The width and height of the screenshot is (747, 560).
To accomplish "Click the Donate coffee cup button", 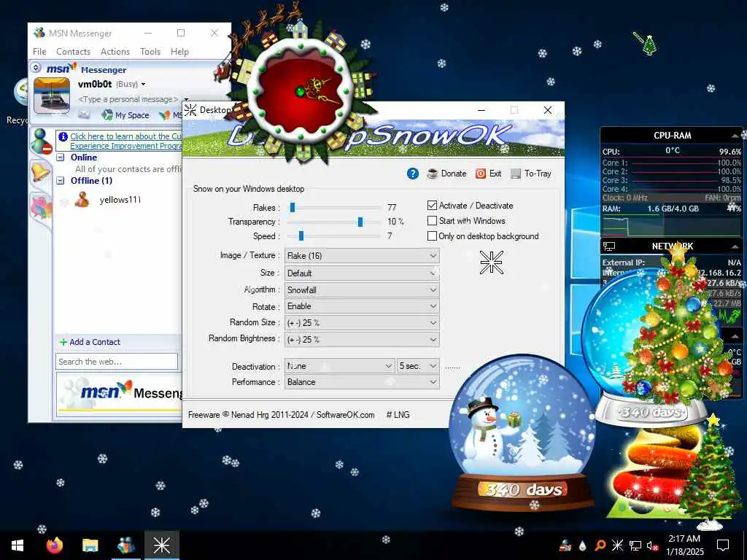I will tap(447, 174).
